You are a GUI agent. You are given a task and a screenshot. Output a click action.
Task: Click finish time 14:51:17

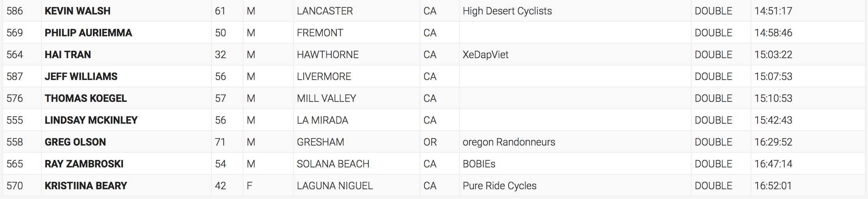tap(773, 11)
